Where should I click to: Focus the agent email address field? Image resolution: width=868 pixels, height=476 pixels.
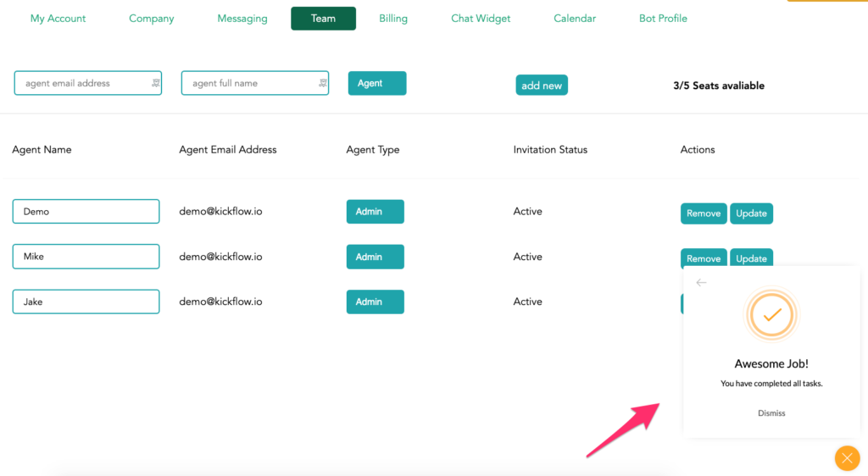click(88, 83)
